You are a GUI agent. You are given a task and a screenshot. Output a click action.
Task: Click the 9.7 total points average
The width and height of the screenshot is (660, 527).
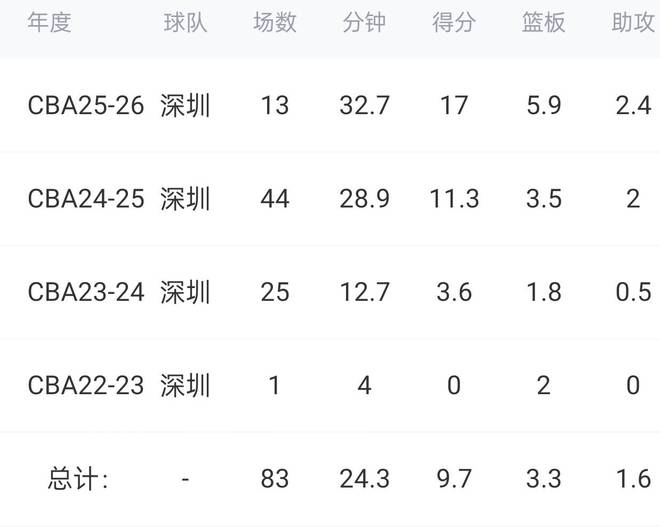pyautogui.click(x=454, y=479)
